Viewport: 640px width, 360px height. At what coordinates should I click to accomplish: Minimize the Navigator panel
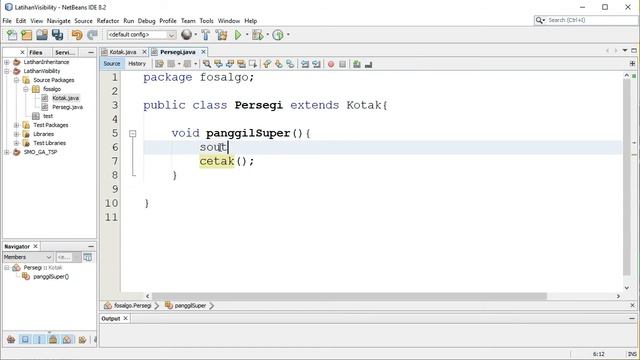pos(91,247)
